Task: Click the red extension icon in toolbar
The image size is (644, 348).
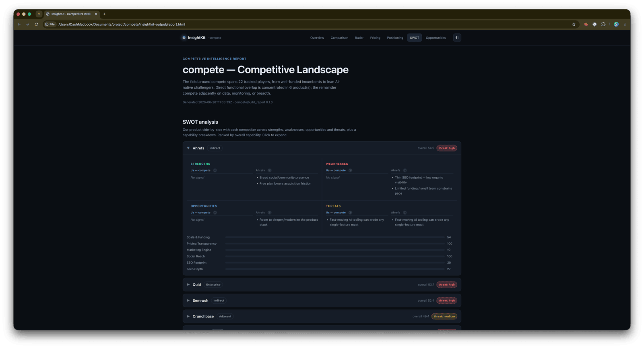Action: [x=586, y=25]
